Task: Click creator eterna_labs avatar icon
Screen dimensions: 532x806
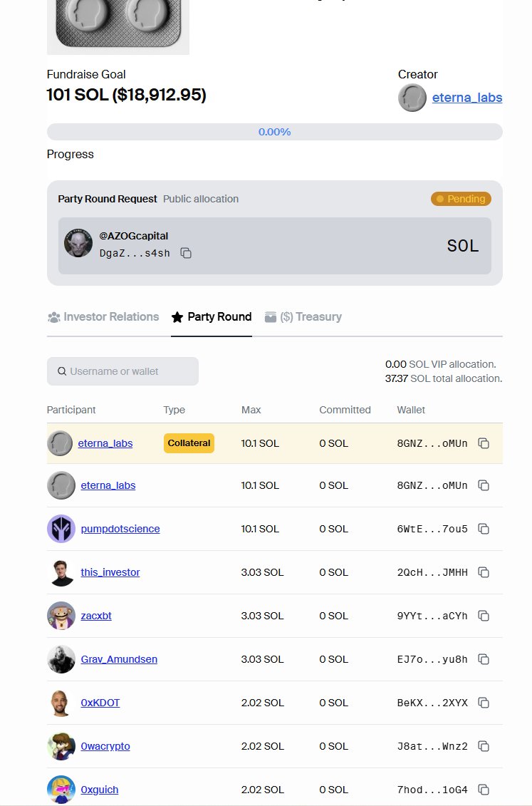Action: (x=412, y=98)
